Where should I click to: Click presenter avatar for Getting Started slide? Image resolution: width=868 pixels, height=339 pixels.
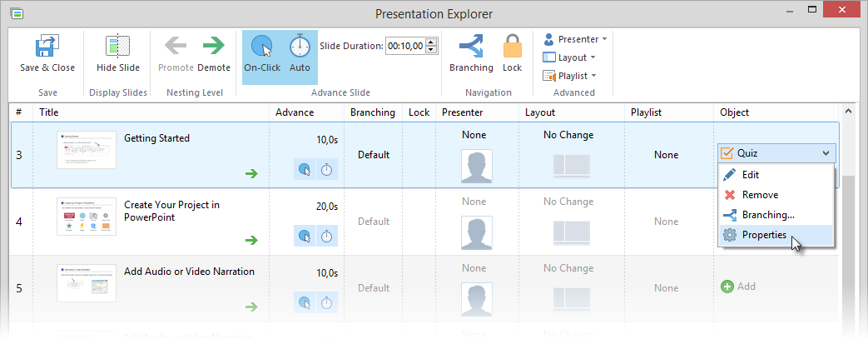click(x=475, y=166)
